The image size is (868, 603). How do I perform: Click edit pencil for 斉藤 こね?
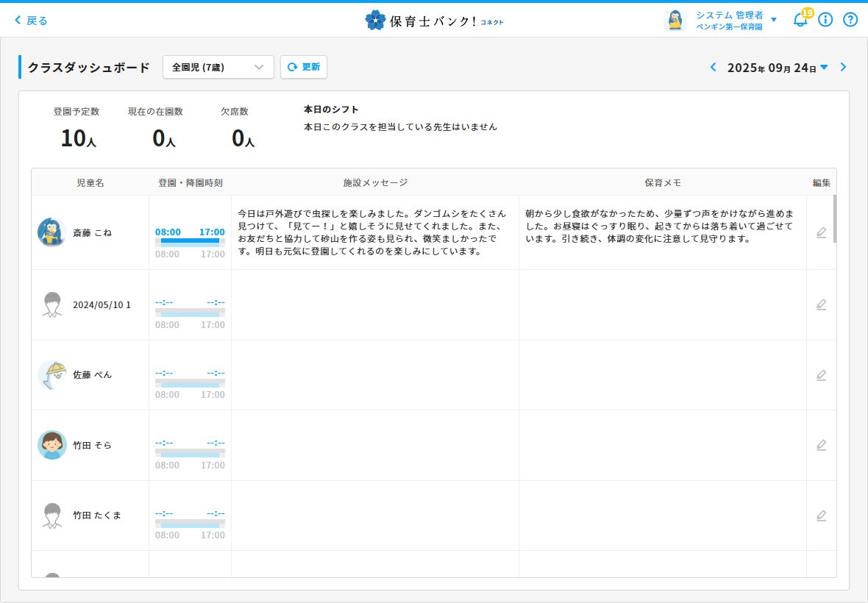[821, 232]
